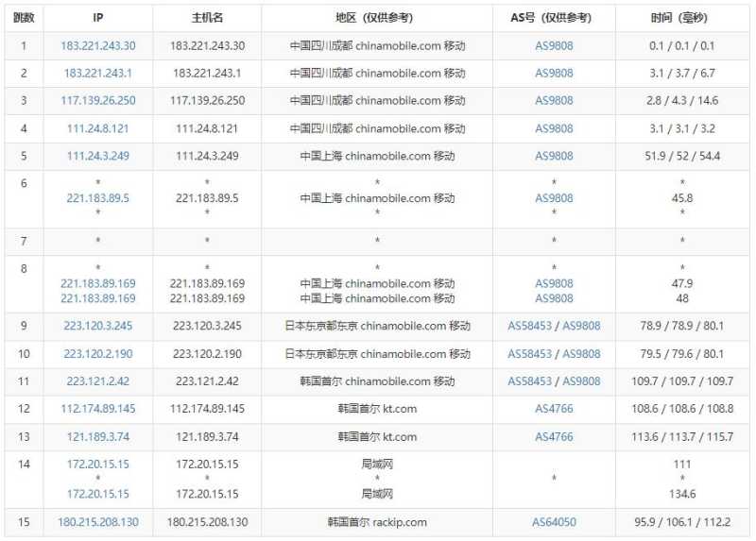Open the AS9808 link in hop 6 row
This screenshot has width=756, height=541.
click(x=554, y=198)
